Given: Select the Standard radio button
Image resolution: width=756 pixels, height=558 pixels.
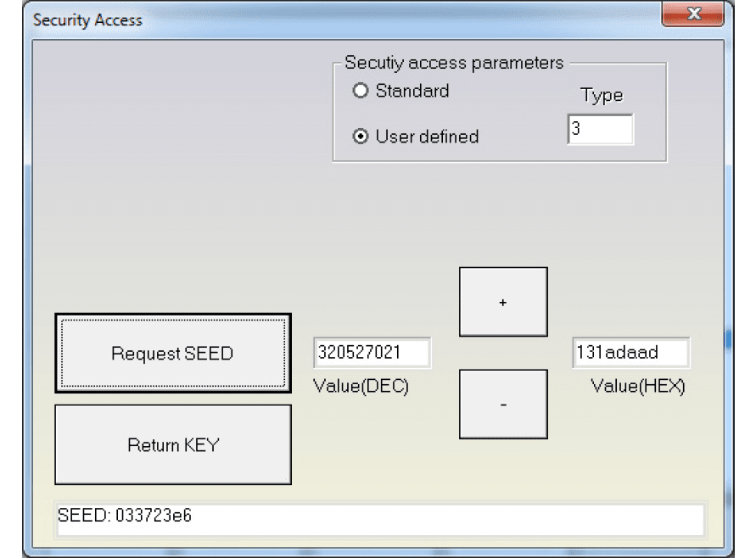Looking at the screenshot, I should pos(361,91).
